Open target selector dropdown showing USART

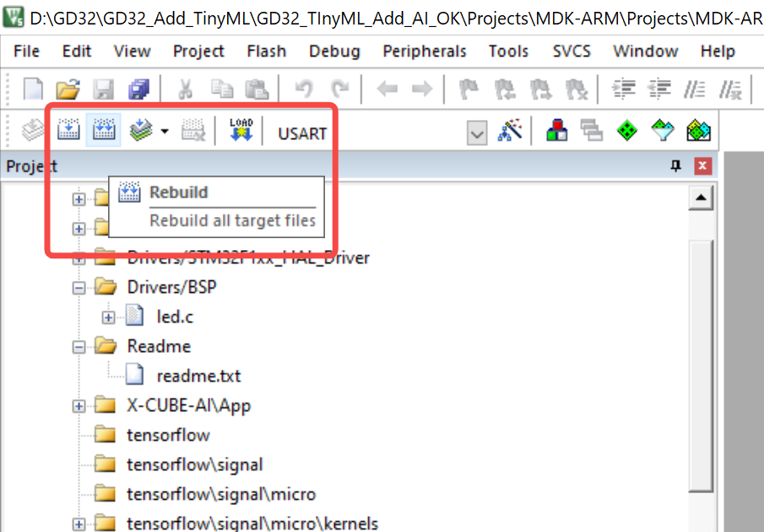tap(476, 133)
